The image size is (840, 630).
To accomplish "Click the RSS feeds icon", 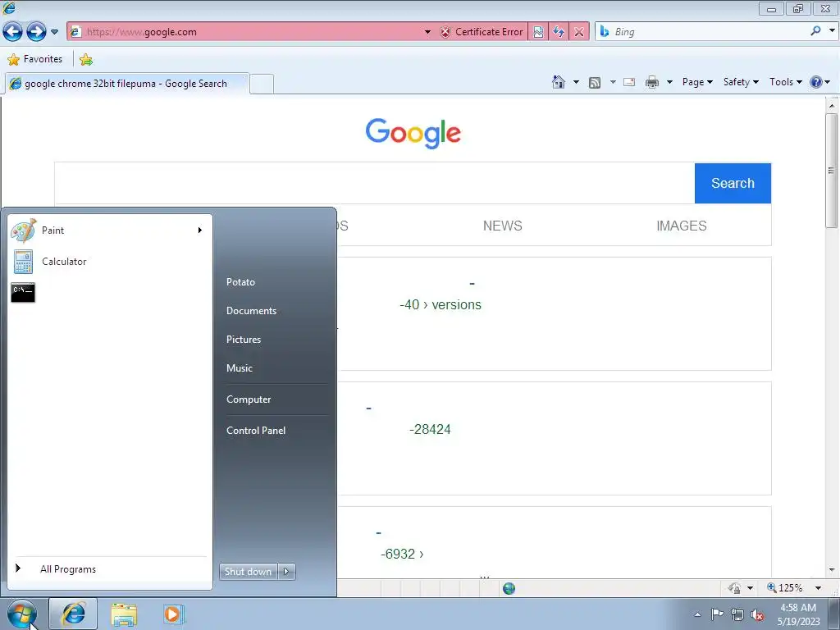I will coord(595,83).
